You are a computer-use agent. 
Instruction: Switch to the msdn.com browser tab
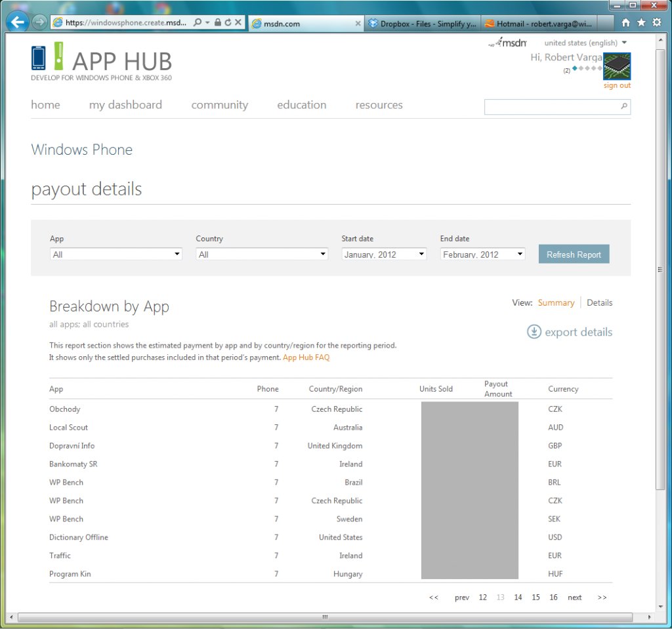click(306, 24)
